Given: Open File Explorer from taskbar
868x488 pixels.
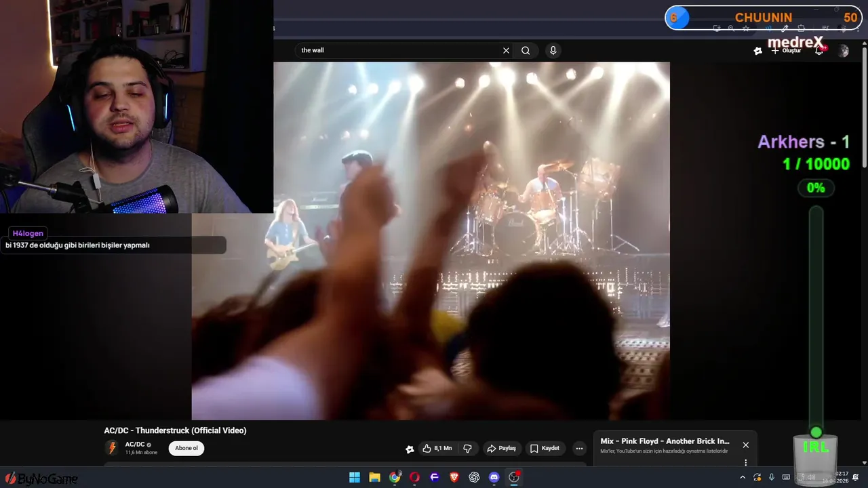Looking at the screenshot, I should 374,477.
